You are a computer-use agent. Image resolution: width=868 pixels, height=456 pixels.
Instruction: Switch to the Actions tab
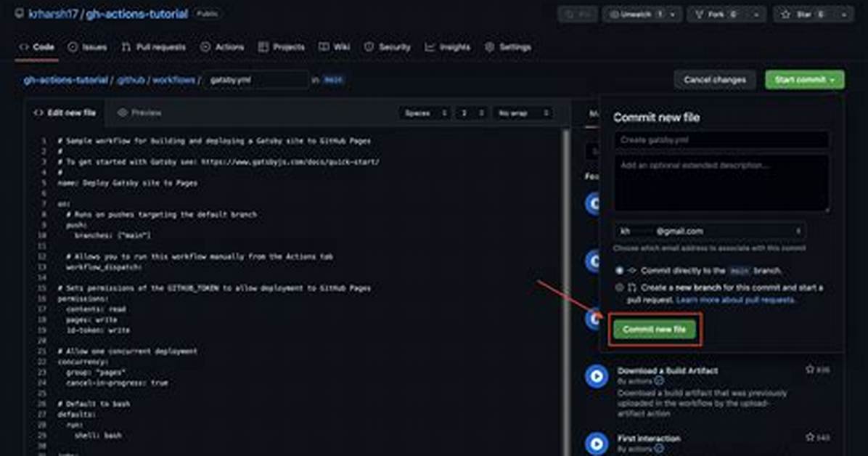pyautogui.click(x=222, y=47)
